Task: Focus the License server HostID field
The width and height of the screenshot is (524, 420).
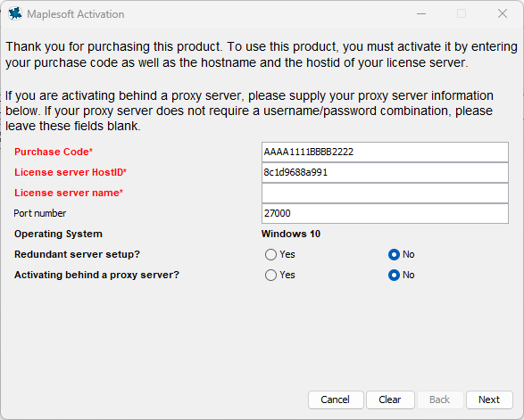Action: point(385,173)
